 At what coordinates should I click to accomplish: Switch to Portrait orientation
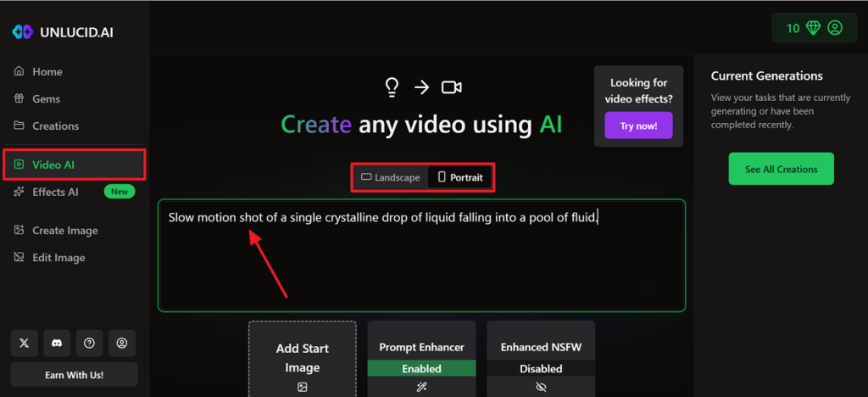(460, 178)
